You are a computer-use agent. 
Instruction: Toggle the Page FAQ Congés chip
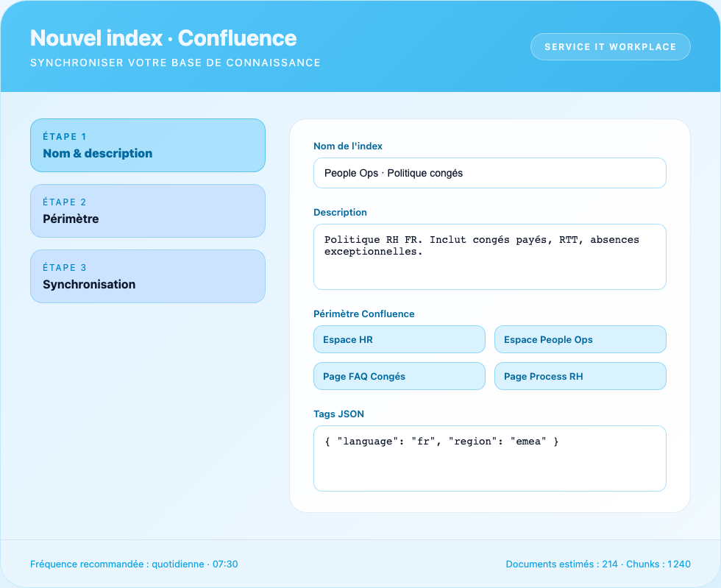coord(399,376)
